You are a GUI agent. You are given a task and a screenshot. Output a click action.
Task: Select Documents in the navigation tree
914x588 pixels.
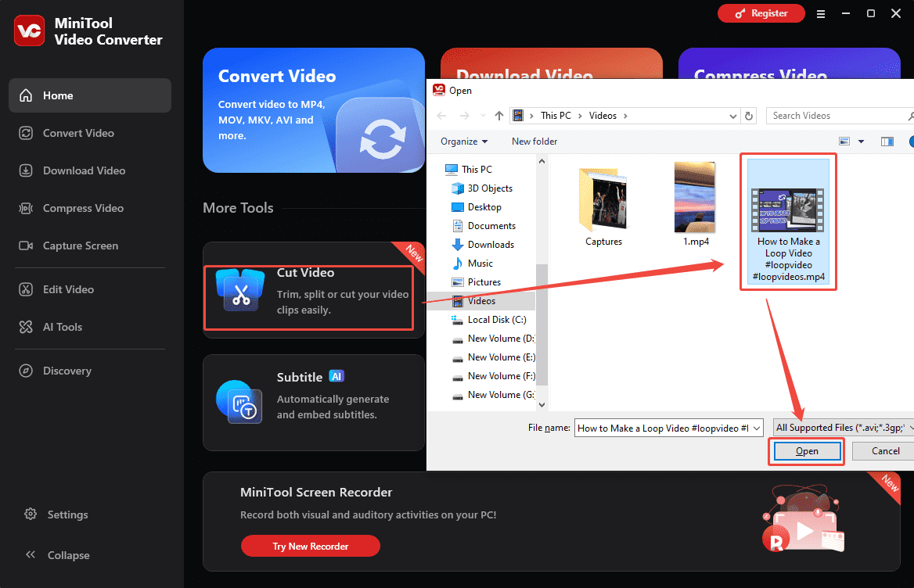pos(484,226)
